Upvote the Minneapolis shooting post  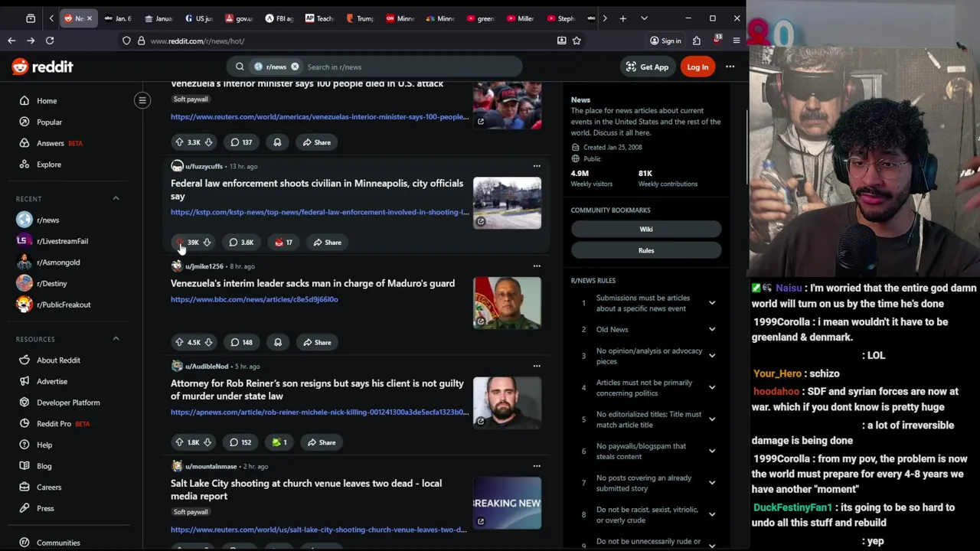[179, 243]
